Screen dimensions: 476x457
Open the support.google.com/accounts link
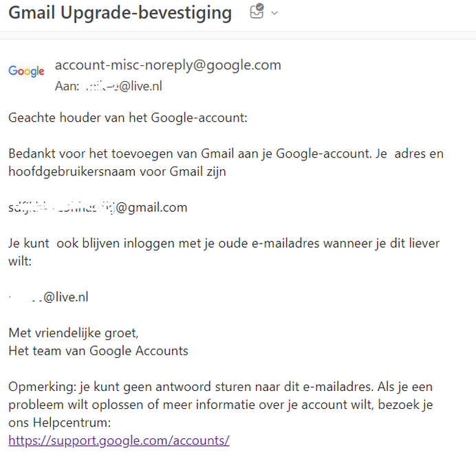tap(119, 440)
